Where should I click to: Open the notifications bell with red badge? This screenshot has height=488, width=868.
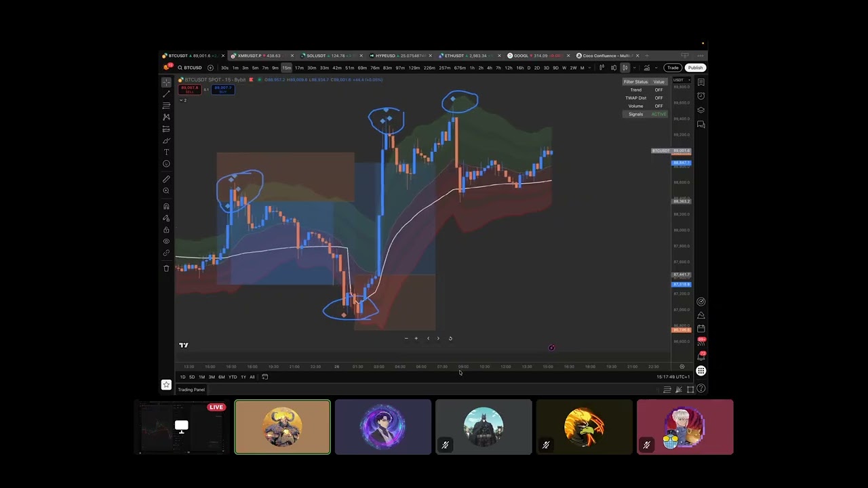tap(701, 356)
